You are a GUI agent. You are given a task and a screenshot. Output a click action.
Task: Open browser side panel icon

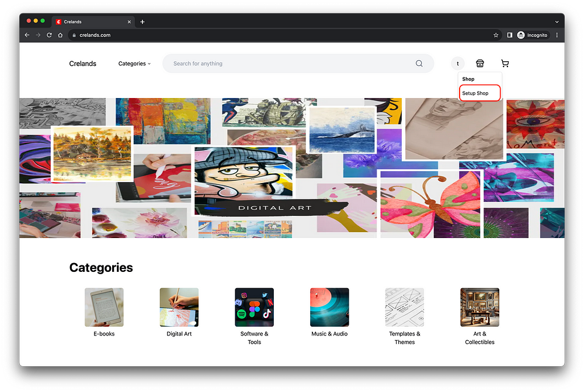tap(509, 35)
